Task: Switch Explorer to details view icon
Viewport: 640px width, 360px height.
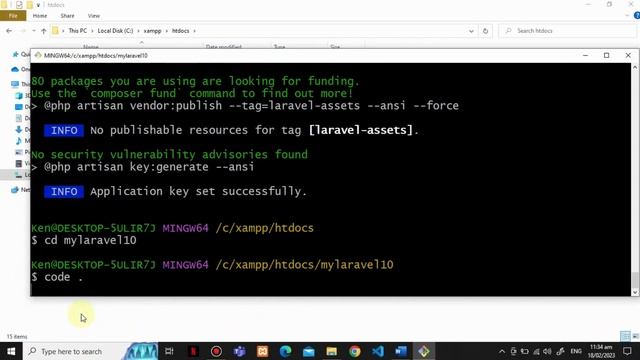Action: pos(625,336)
